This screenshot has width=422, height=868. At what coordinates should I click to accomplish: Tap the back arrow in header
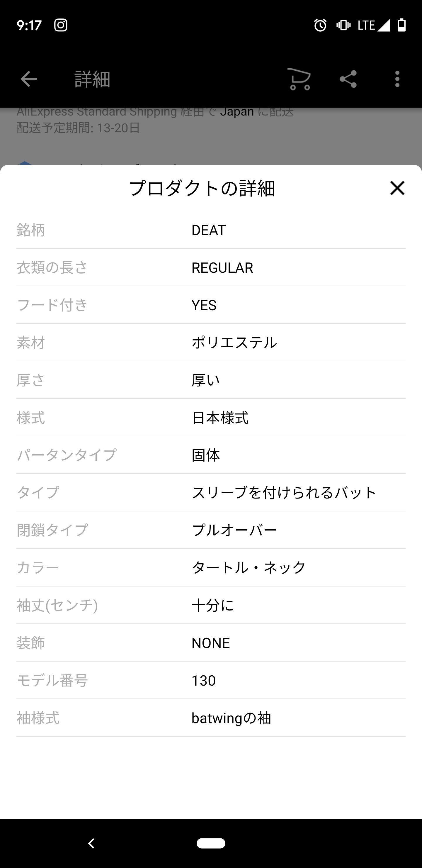click(x=29, y=79)
